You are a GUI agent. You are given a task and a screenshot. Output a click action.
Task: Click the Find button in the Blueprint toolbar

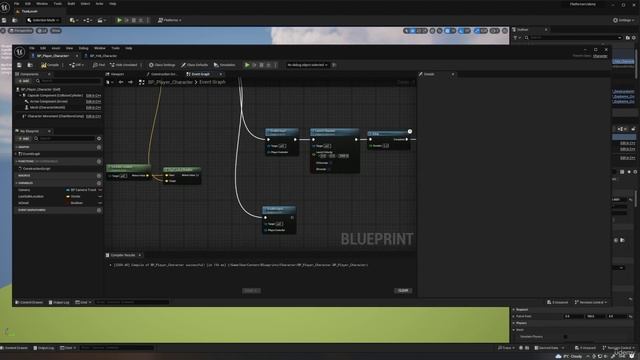pyautogui.click(x=99, y=65)
